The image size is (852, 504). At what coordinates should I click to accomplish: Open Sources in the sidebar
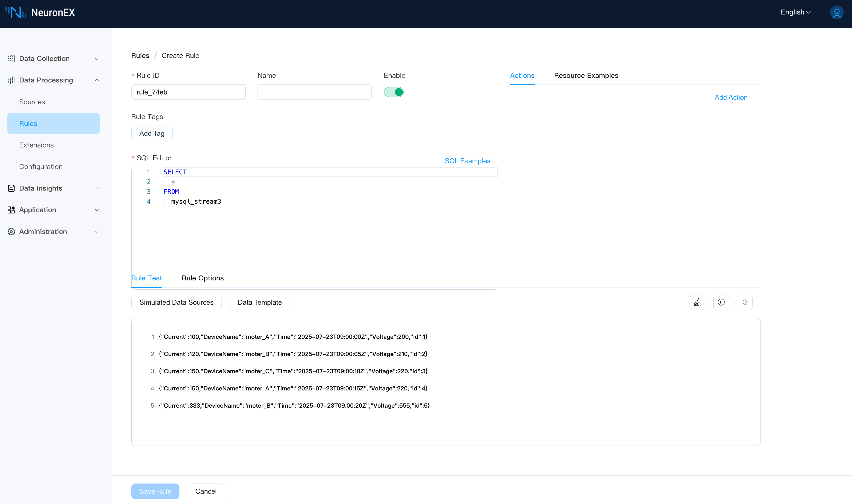32,102
